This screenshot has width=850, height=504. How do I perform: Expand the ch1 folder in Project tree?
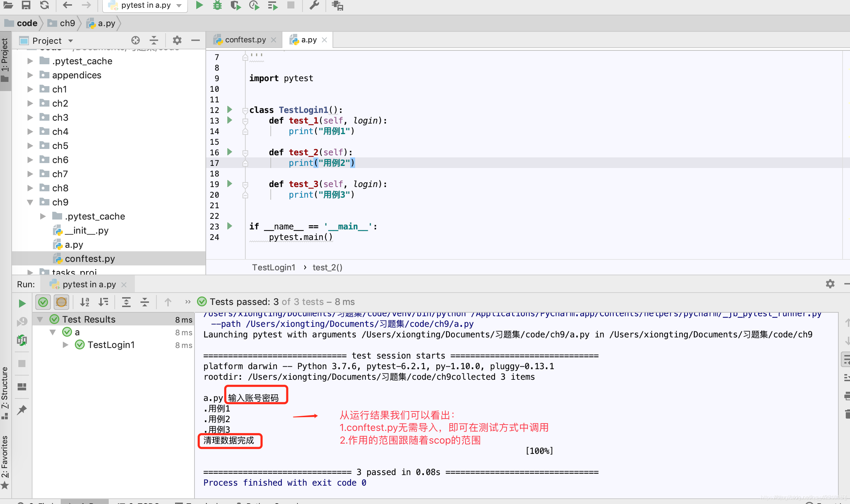click(30, 89)
